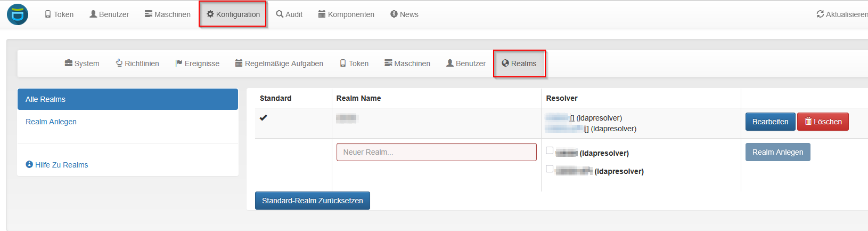
Task: Click the Aktualisieren refresh button
Action: [x=842, y=14]
